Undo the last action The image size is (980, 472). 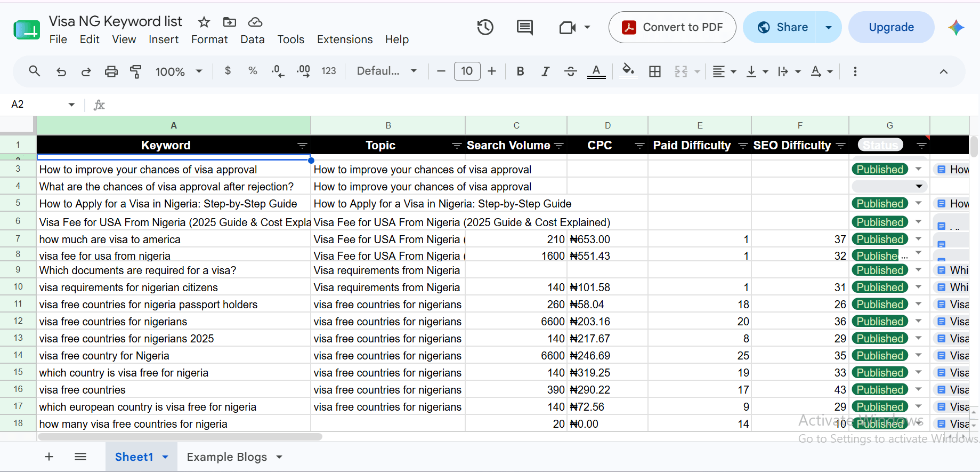click(61, 71)
